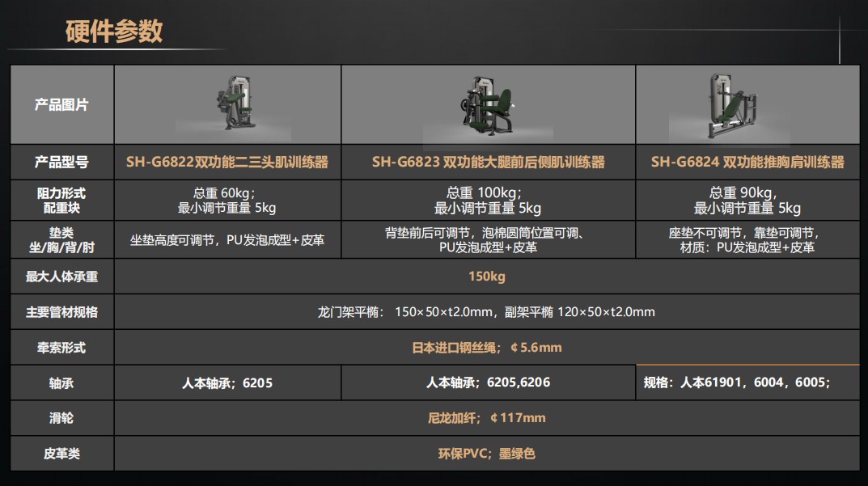Click the 总重 100kg weight cell
This screenshot has width=868, height=486.
tap(488, 201)
